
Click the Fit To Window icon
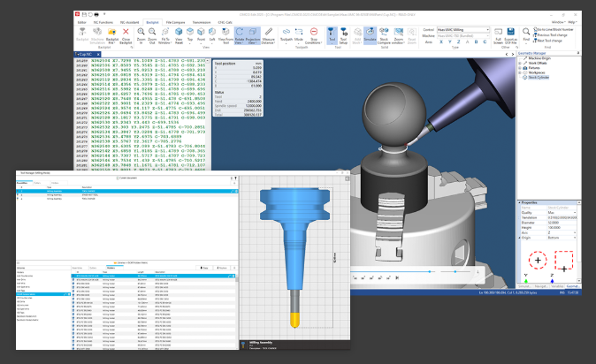[165, 32]
